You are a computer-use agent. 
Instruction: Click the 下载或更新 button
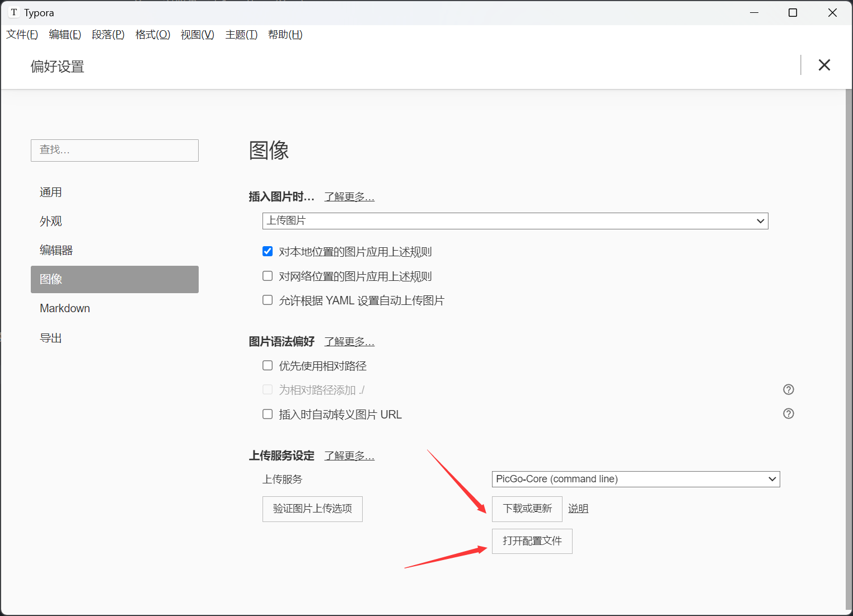pyautogui.click(x=527, y=509)
